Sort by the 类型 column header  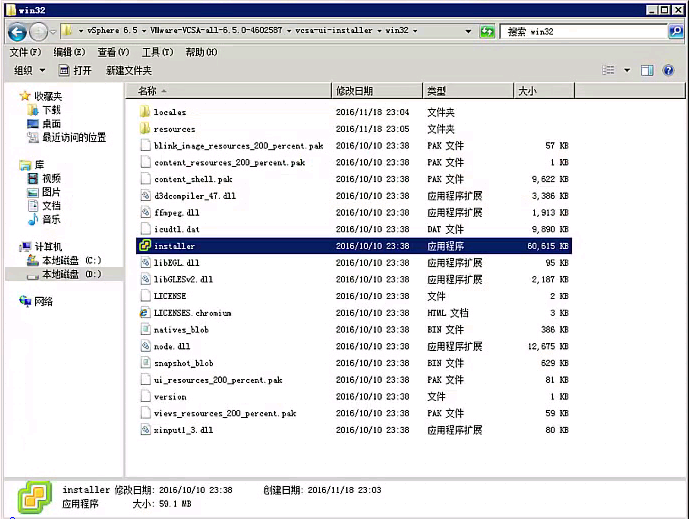(x=468, y=91)
